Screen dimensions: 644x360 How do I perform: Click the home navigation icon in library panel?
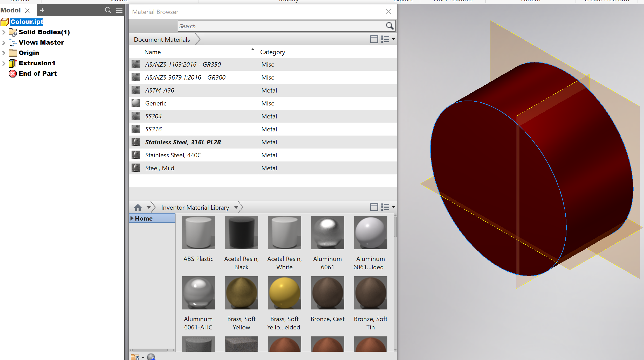point(138,207)
